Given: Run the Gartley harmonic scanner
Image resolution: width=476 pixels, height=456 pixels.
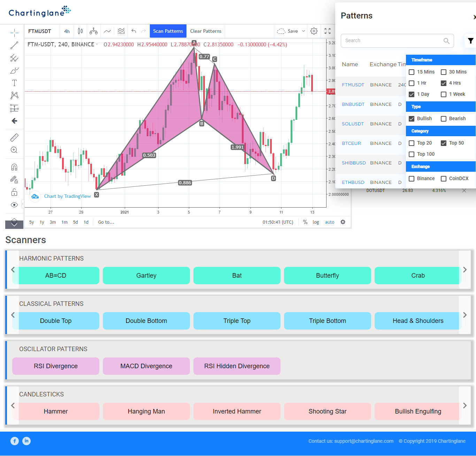Looking at the screenshot, I should 146,276.
